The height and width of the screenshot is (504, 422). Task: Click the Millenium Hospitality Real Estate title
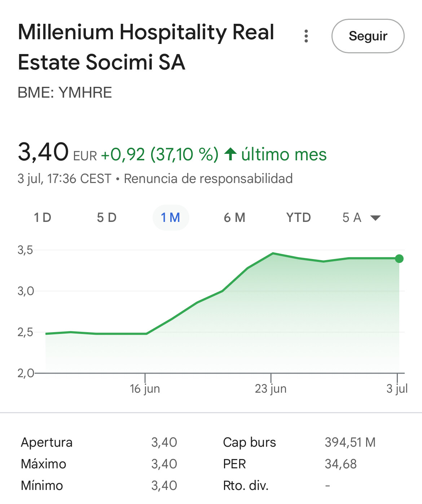tap(146, 47)
